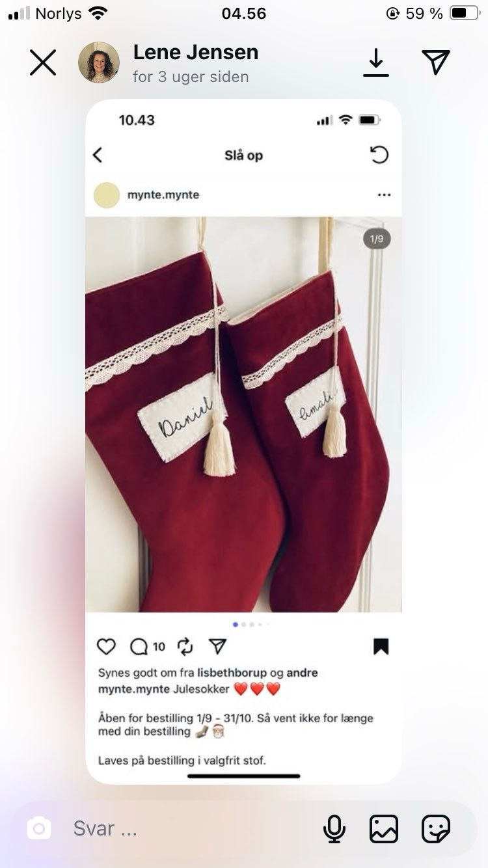Tap the Lene Jensen name
Screen dimensions: 488x868
(x=196, y=52)
